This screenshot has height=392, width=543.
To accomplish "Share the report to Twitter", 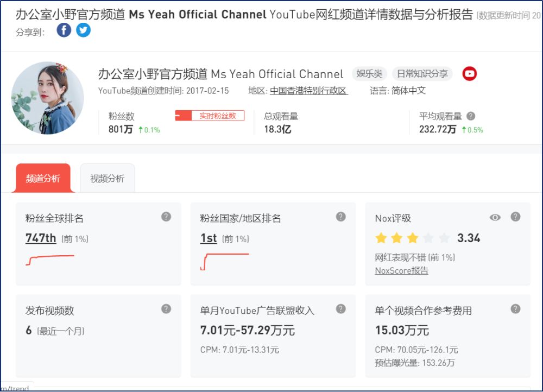I will click(x=84, y=30).
